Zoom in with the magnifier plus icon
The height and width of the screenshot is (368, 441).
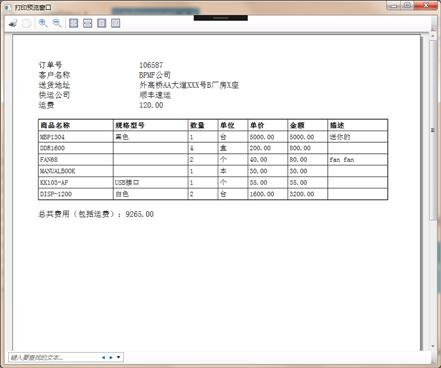tap(43, 23)
